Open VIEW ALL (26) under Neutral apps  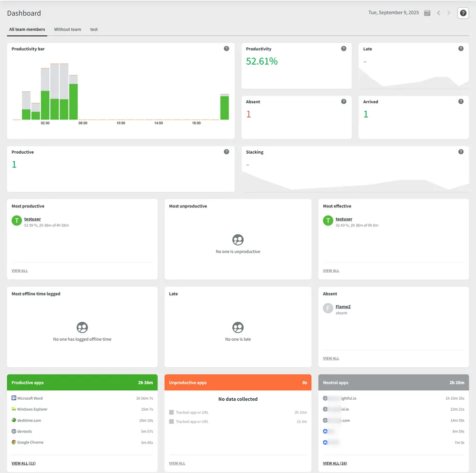point(335,463)
